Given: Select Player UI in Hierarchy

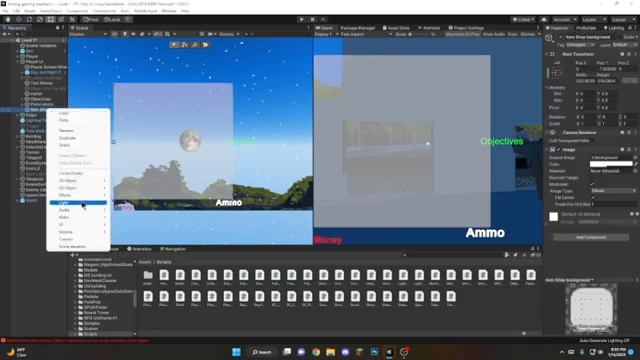Looking at the screenshot, I should (x=34, y=62).
